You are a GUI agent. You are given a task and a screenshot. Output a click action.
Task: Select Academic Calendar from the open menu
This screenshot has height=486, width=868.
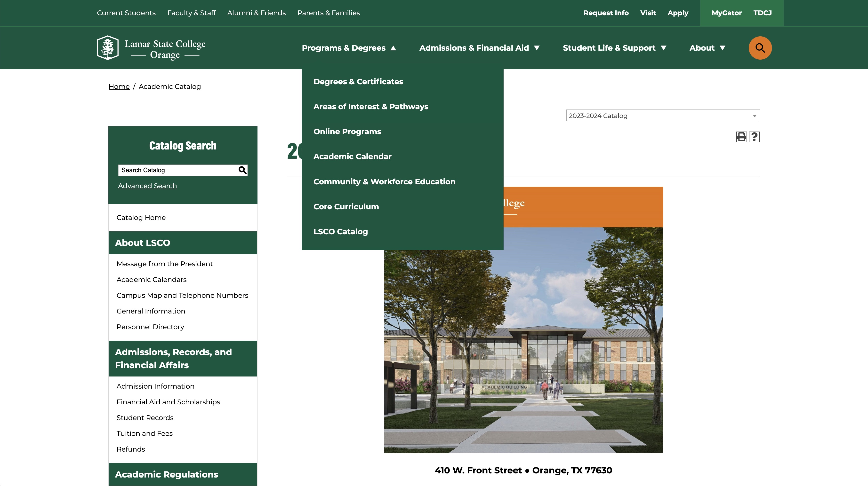click(x=352, y=156)
